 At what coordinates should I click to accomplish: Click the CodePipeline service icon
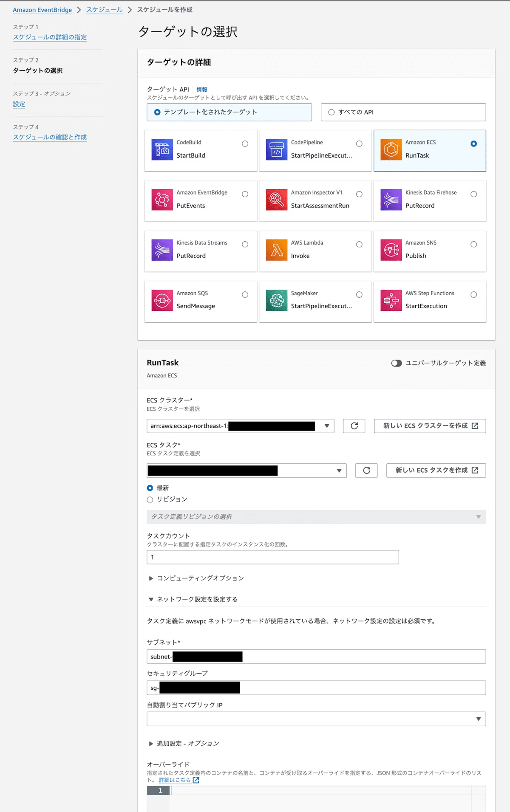pos(277,149)
